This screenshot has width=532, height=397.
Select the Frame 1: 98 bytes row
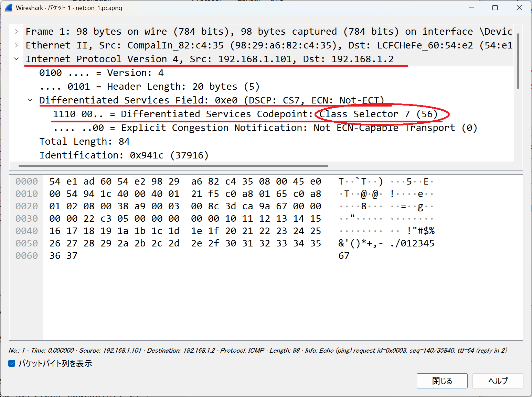pos(269,32)
